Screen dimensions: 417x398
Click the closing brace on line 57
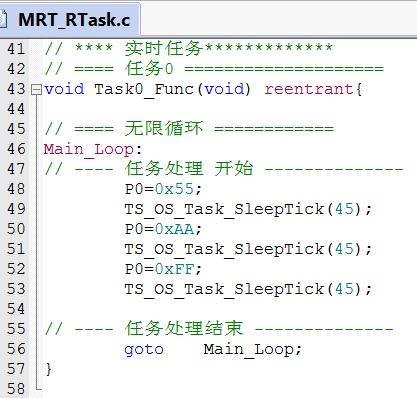[49, 369]
